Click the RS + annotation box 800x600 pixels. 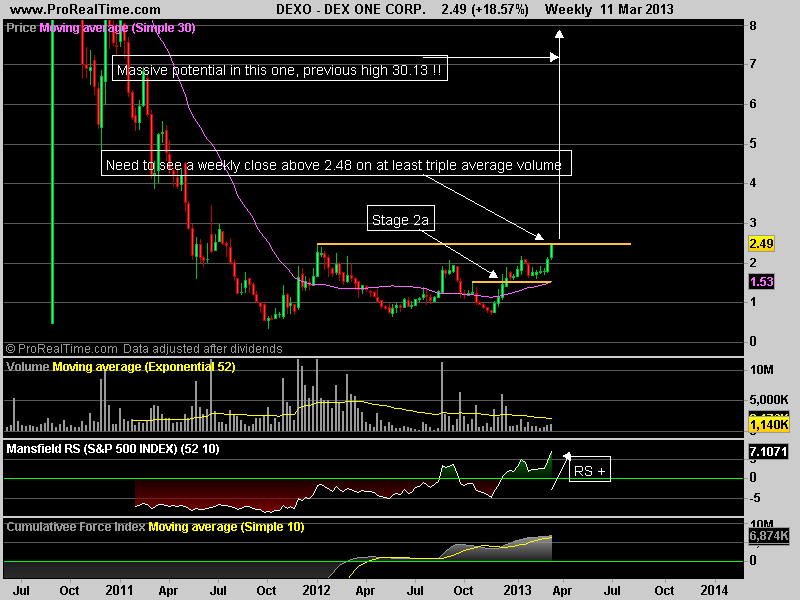tap(590, 469)
